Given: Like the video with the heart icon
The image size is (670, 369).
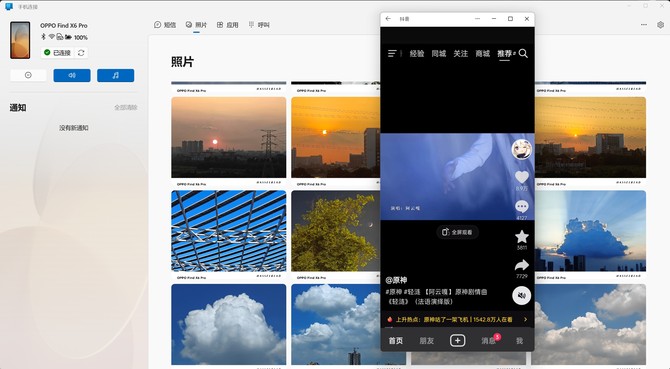Looking at the screenshot, I should click(522, 177).
